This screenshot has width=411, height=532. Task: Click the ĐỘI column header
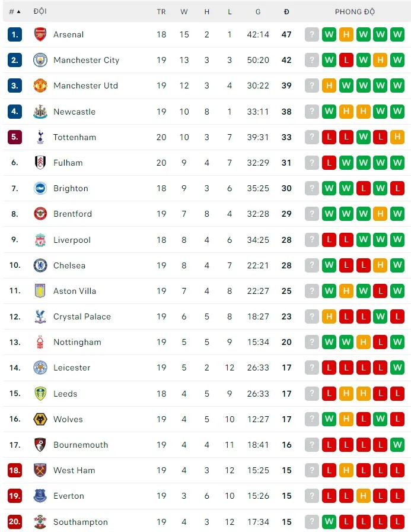pos(40,11)
